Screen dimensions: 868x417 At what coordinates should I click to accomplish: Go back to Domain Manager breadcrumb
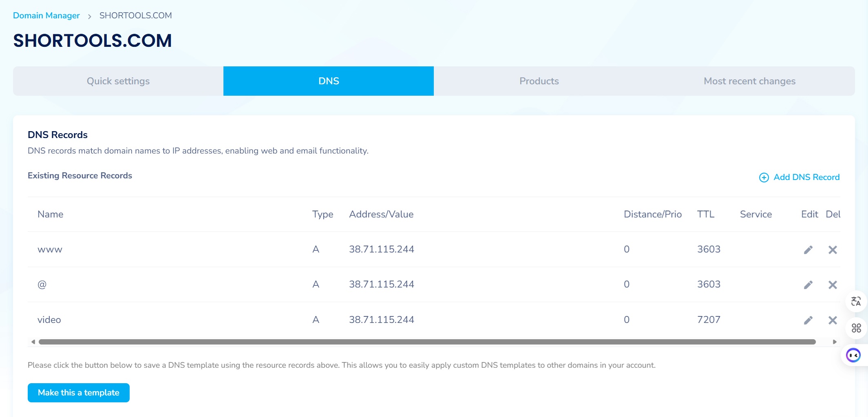[46, 15]
